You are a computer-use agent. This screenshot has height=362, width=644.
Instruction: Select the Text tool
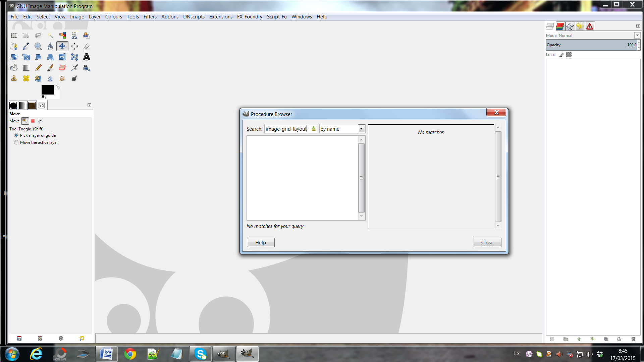click(87, 57)
